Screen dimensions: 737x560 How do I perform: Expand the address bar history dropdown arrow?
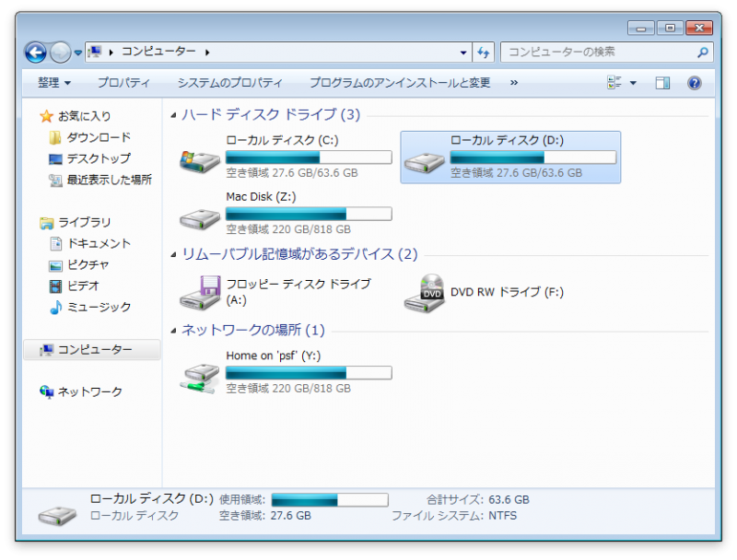point(463,52)
